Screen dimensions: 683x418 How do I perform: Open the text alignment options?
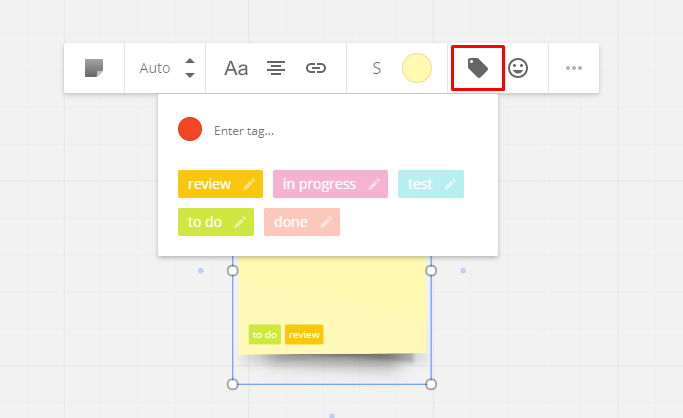click(276, 68)
